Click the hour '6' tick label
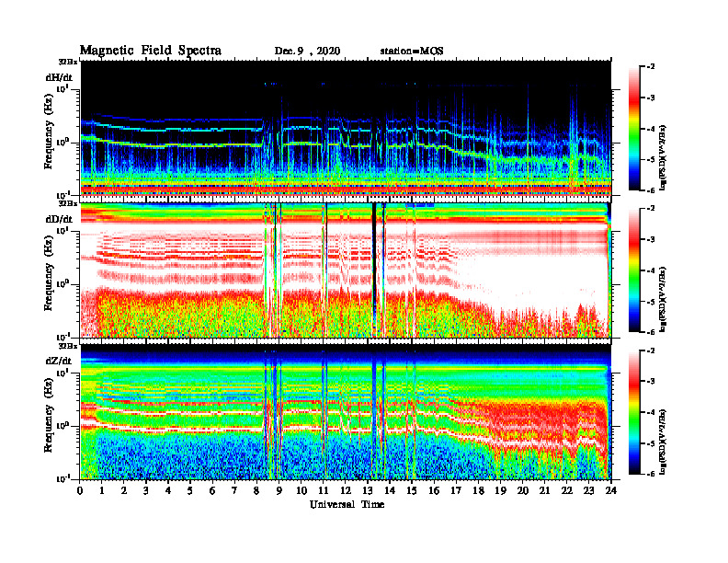 212,491
